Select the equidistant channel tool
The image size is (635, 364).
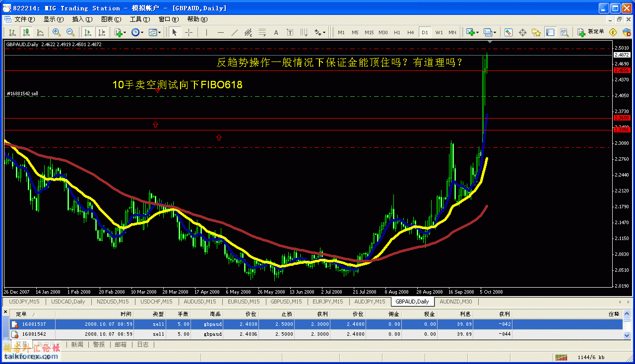249,32
